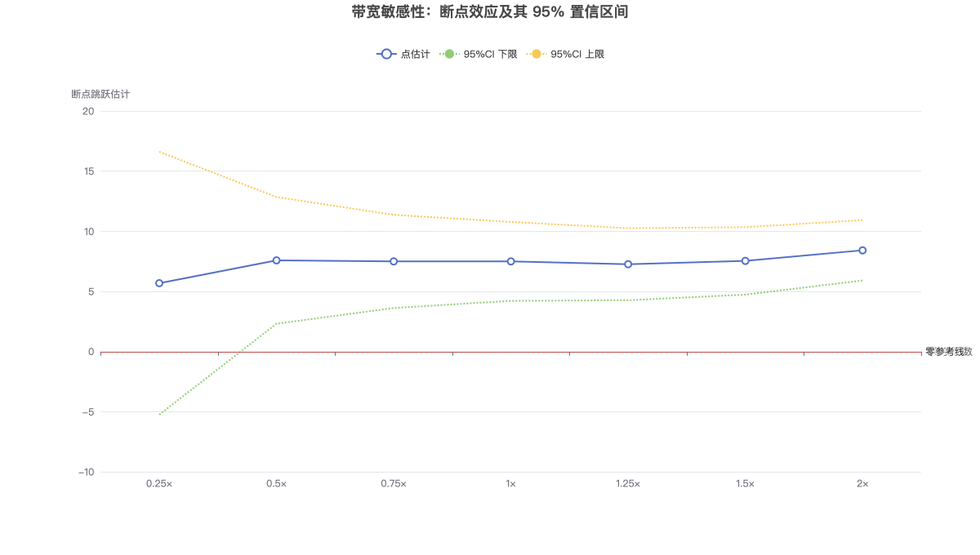
Task: Click the y-axis name 断点跳跃估计
Action: pos(100,94)
